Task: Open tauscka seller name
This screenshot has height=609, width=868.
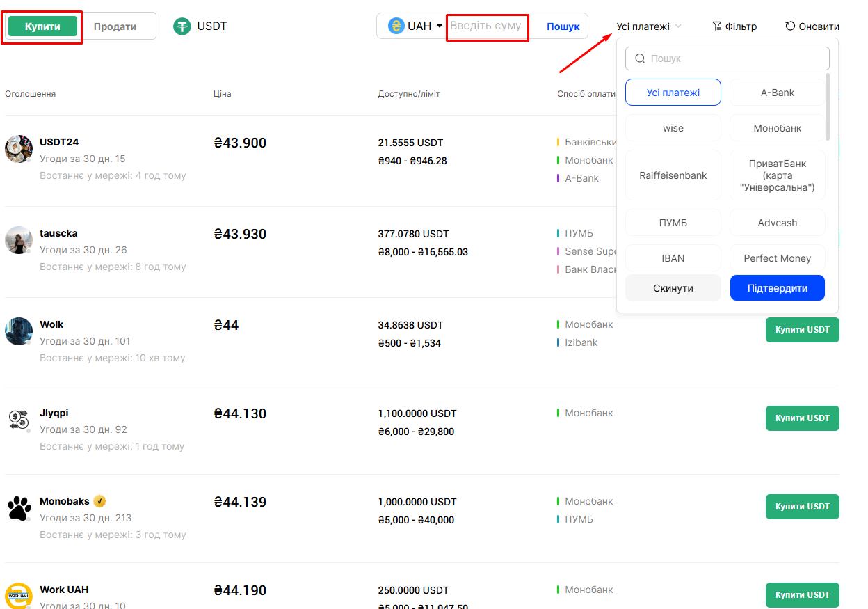Action: pos(58,233)
